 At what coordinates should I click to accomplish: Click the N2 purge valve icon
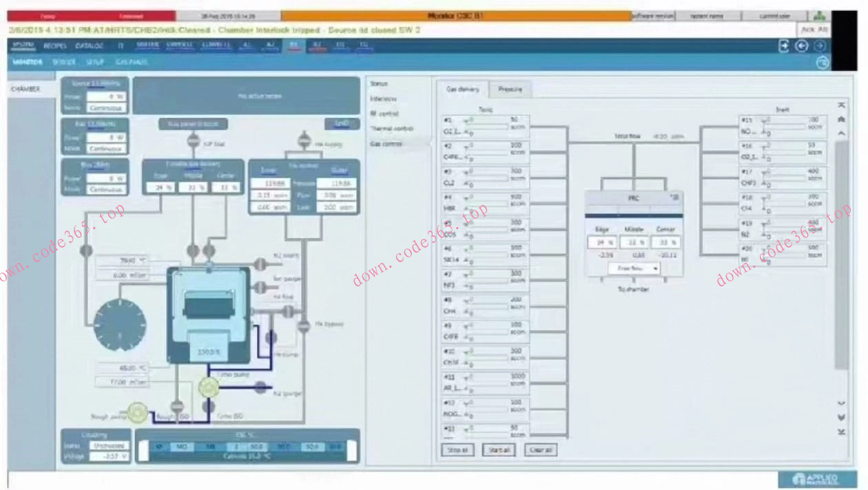pos(260,387)
